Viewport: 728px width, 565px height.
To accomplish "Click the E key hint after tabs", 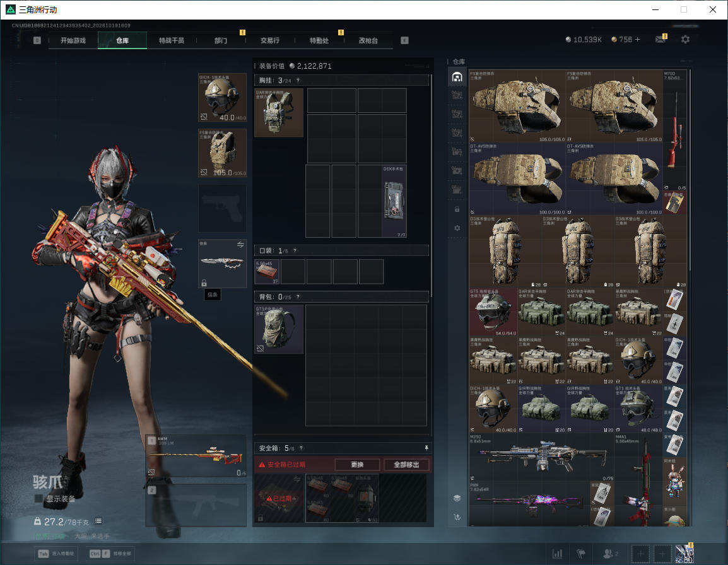I will [x=404, y=40].
